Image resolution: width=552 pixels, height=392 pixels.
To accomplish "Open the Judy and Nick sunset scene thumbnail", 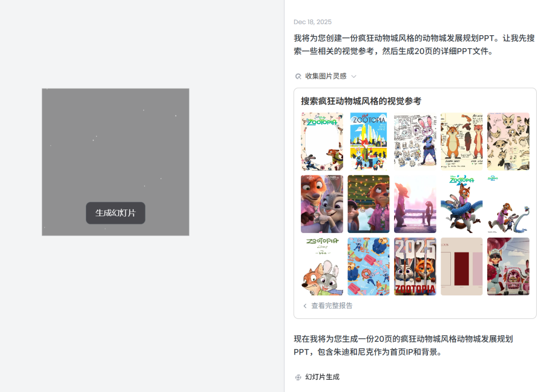I will [415, 203].
